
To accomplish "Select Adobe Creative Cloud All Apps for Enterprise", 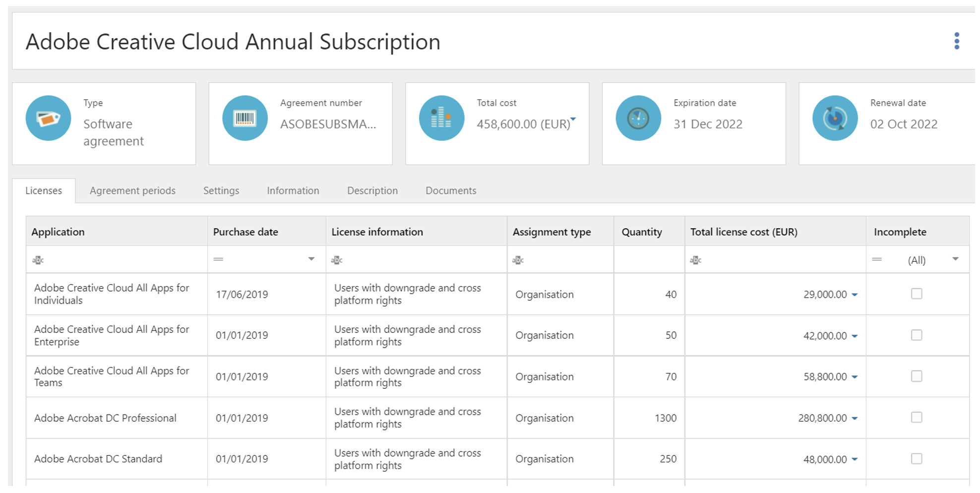I will point(112,335).
